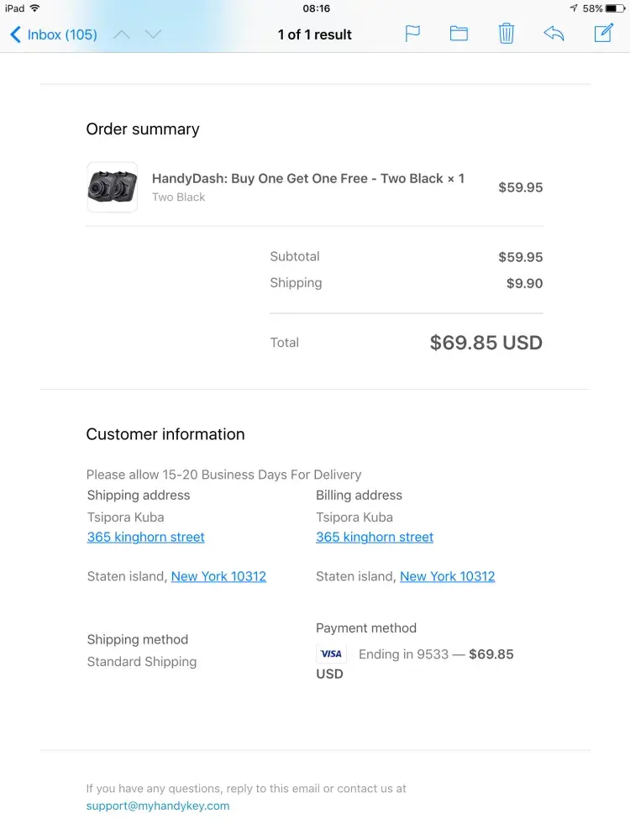Open shipping address 365 kinghorn street link
This screenshot has width=630, height=840.
tap(146, 537)
